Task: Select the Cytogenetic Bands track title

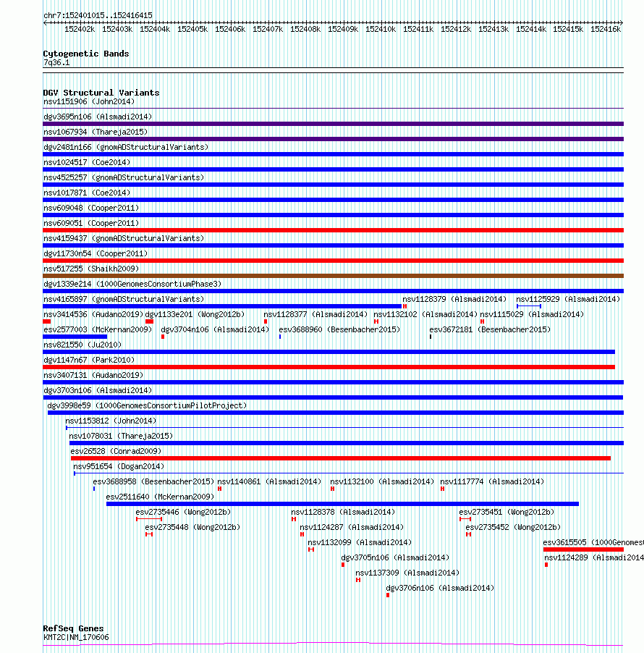Action: click(x=86, y=54)
